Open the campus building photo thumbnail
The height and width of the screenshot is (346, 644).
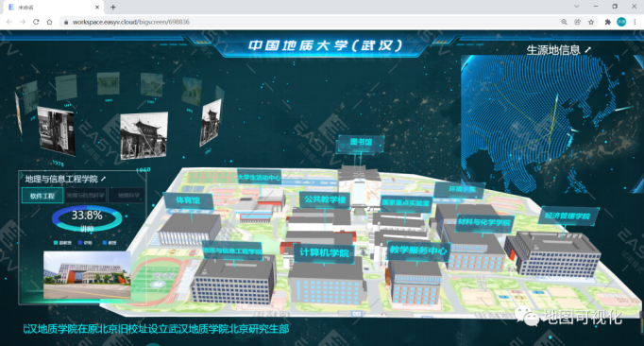[x=87, y=275]
